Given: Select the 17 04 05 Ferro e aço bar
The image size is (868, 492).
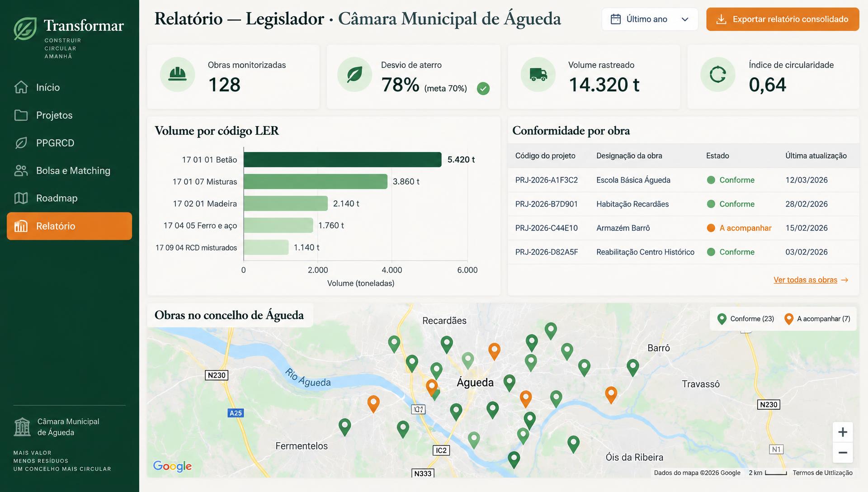Looking at the screenshot, I should tap(278, 225).
